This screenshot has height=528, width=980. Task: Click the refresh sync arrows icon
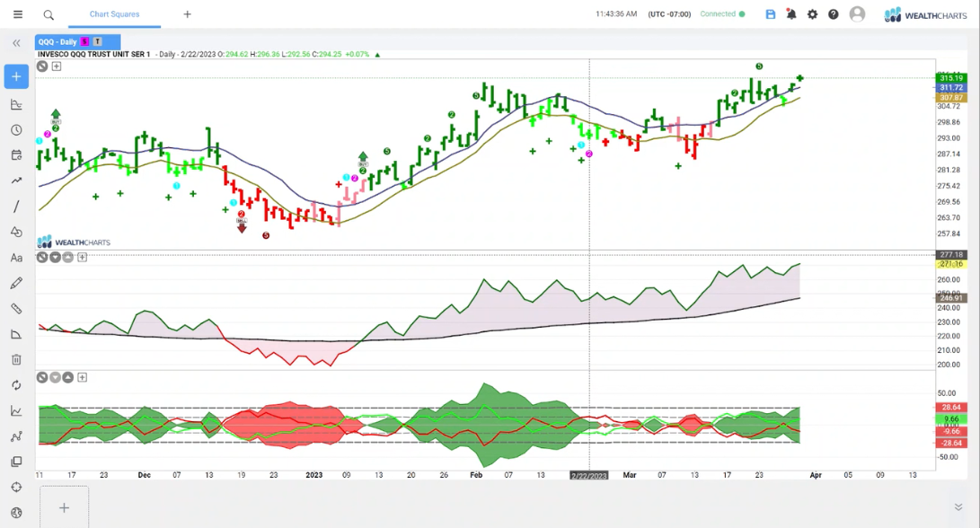(16, 385)
